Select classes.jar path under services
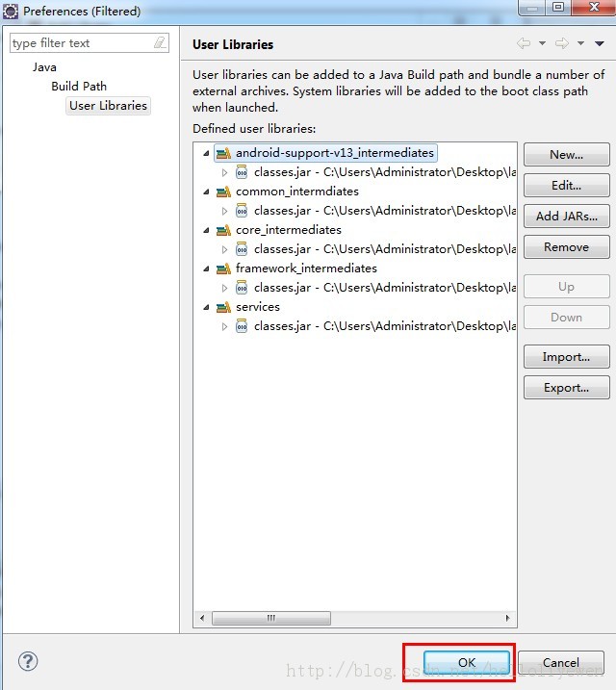This screenshot has width=616, height=690. click(385, 326)
